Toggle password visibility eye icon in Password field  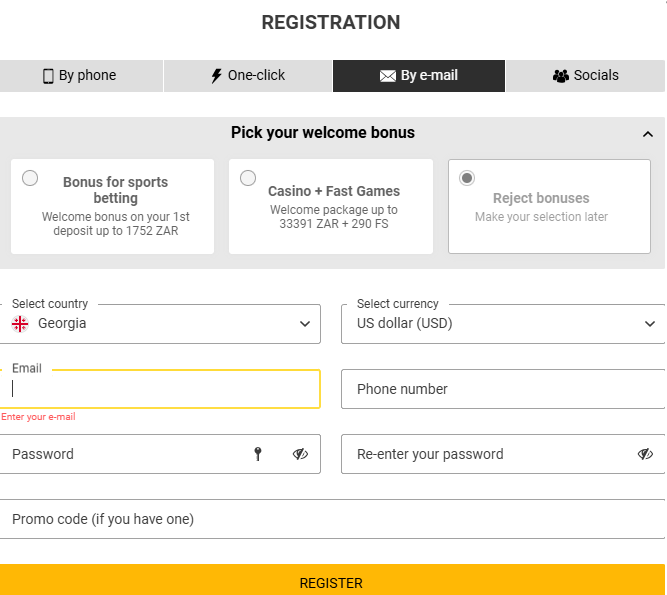pyautogui.click(x=300, y=454)
